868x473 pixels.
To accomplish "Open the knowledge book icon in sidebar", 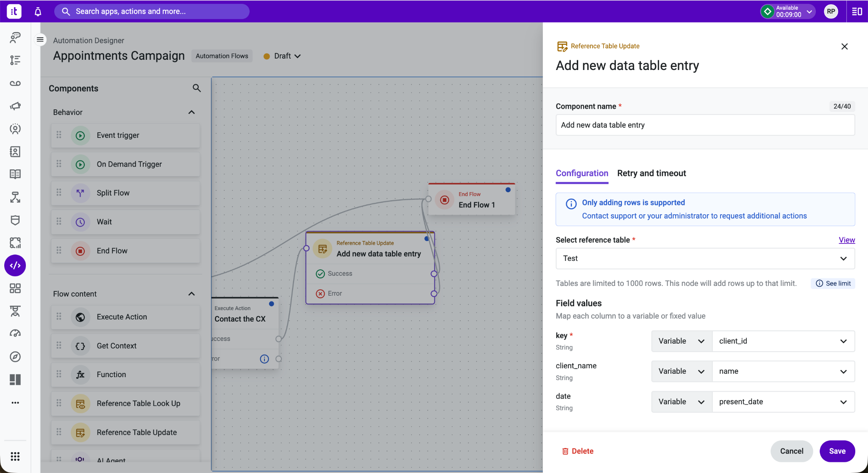I will (x=15, y=174).
